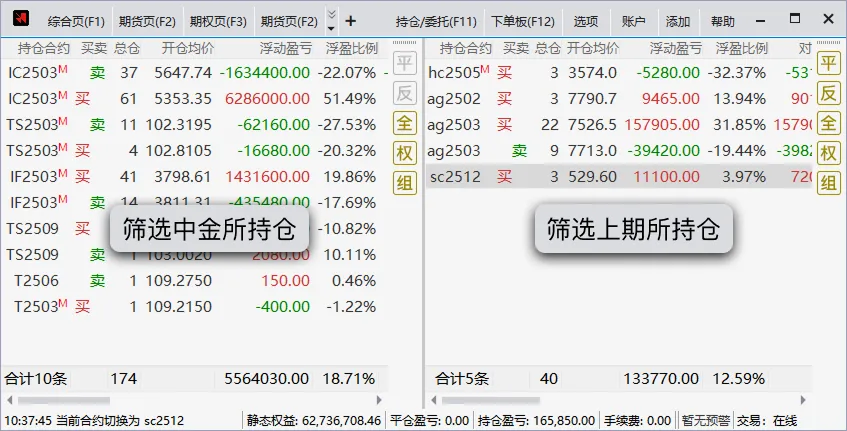Select T2506 卖 position row
This screenshot has width=847, height=431.
pyautogui.click(x=194, y=280)
